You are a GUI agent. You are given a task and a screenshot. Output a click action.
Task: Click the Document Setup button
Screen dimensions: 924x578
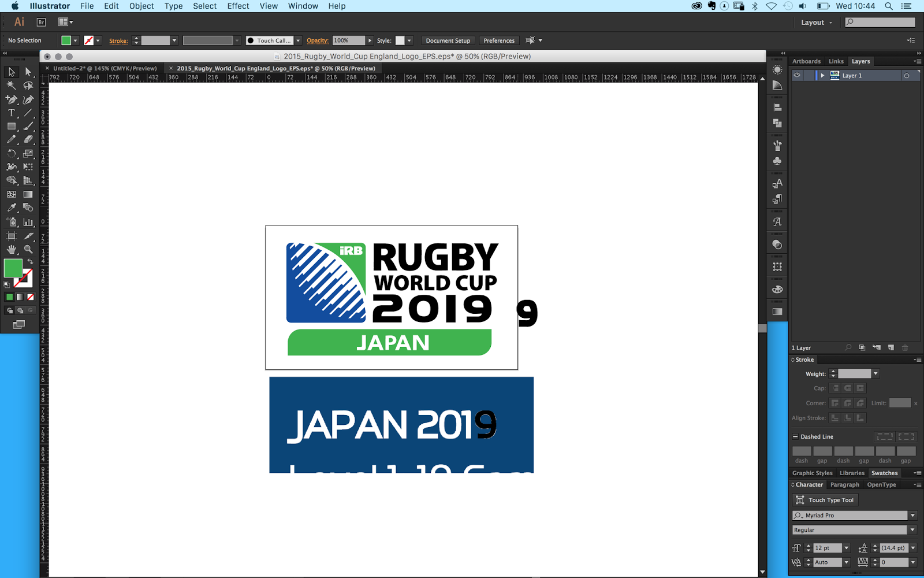click(x=448, y=40)
